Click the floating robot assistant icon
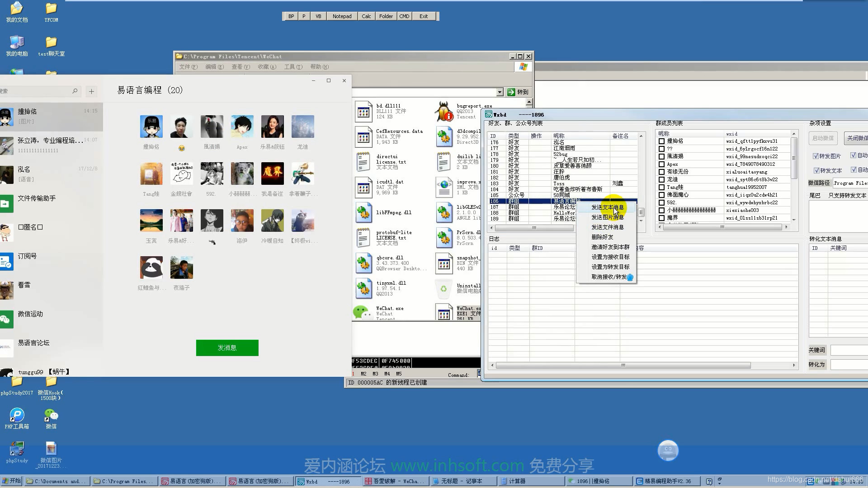The width and height of the screenshot is (868, 488). pyautogui.click(x=668, y=450)
